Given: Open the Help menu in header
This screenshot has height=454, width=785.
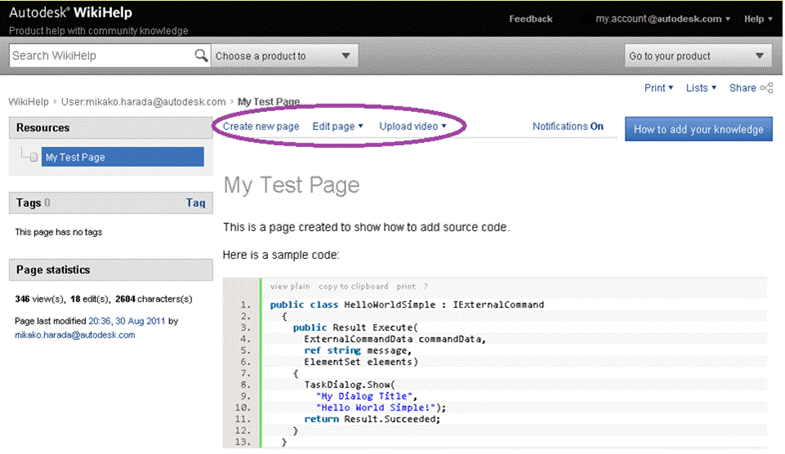Looking at the screenshot, I should click(x=758, y=19).
